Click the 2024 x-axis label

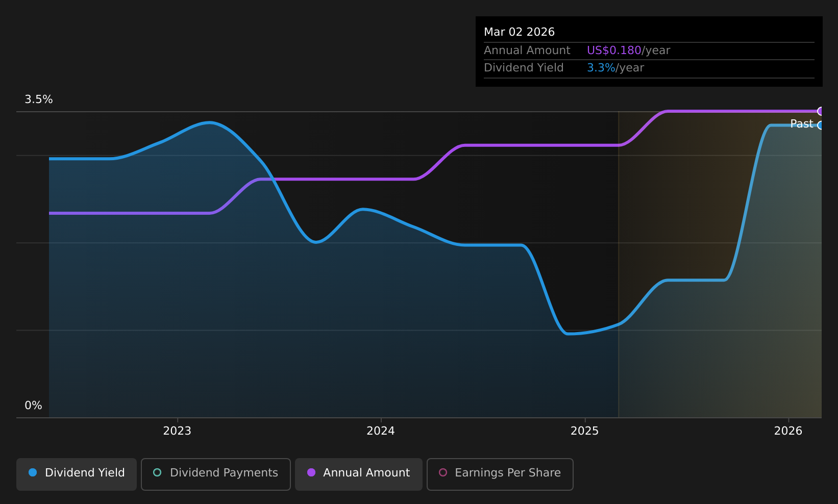(x=381, y=431)
